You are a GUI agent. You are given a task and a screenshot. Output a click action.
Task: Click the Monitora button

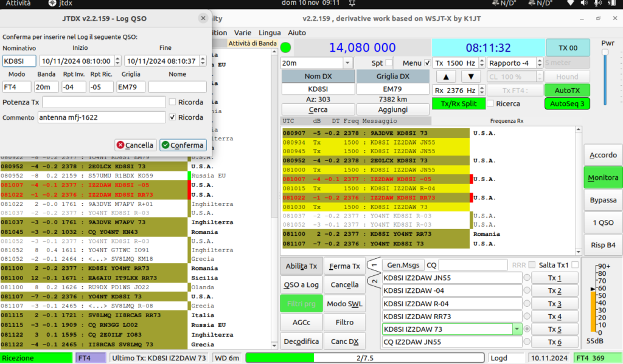[603, 177]
